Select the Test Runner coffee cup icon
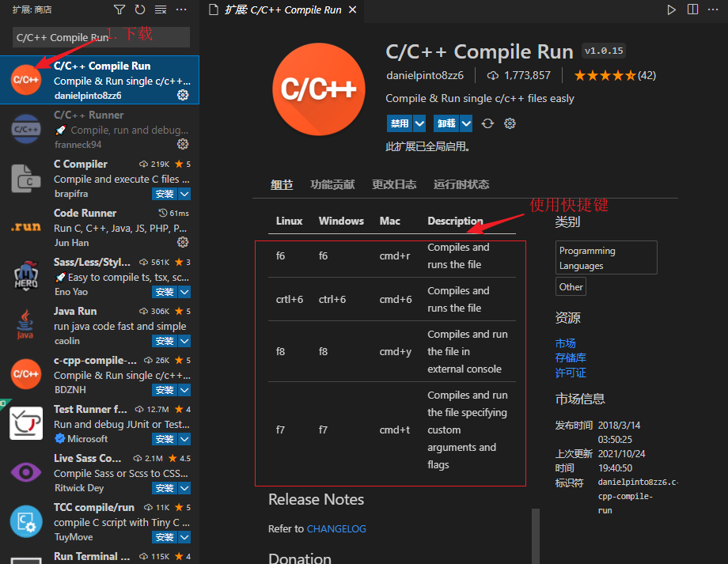 pyautogui.click(x=26, y=423)
